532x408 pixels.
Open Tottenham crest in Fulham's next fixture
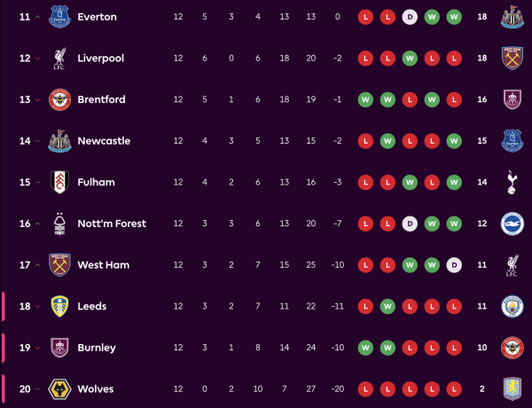point(512,182)
